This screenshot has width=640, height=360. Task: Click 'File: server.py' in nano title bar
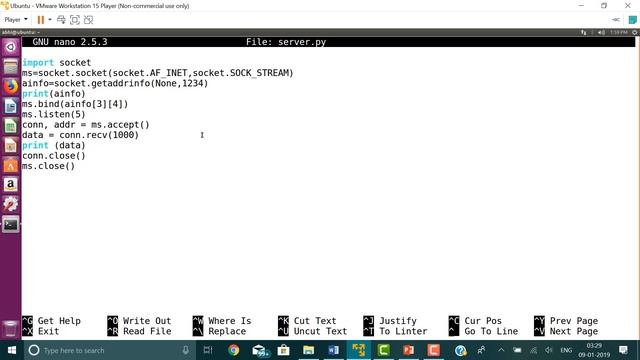point(286,42)
